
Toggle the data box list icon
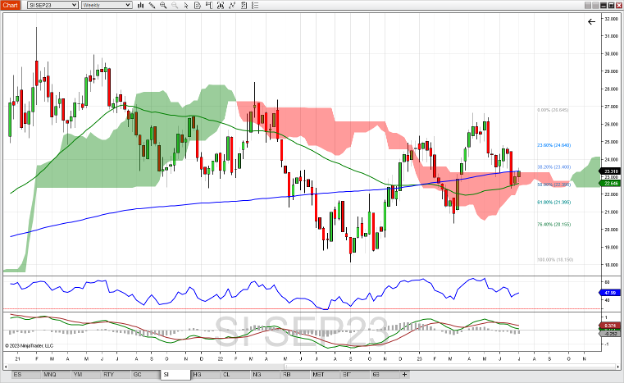tap(255, 5)
